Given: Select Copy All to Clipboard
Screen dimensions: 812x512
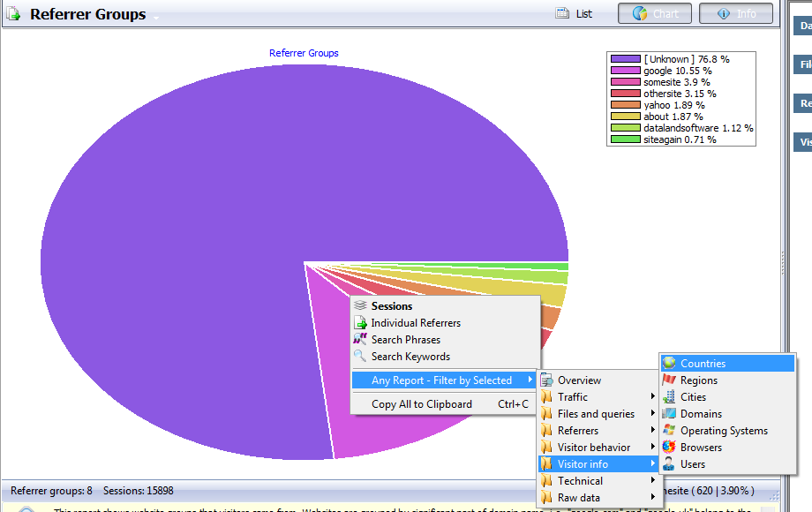Looking at the screenshot, I should click(446, 404).
